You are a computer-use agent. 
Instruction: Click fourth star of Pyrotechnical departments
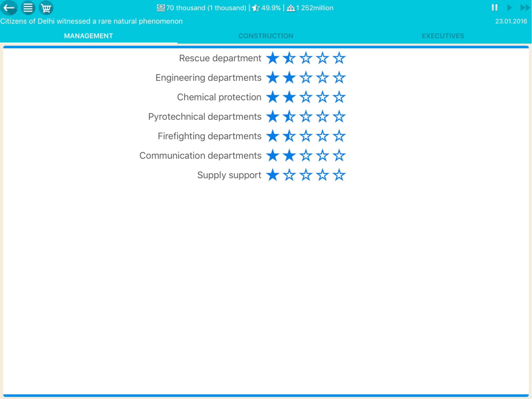[x=322, y=117]
